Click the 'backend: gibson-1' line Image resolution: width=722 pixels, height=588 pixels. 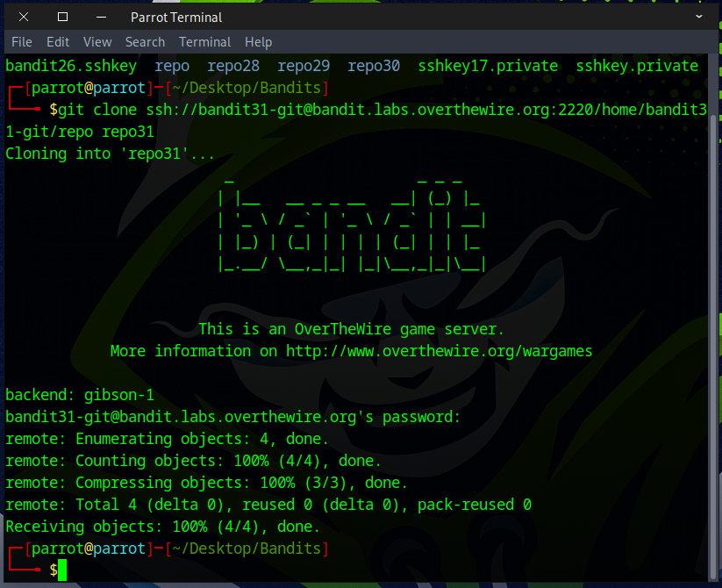click(x=80, y=395)
